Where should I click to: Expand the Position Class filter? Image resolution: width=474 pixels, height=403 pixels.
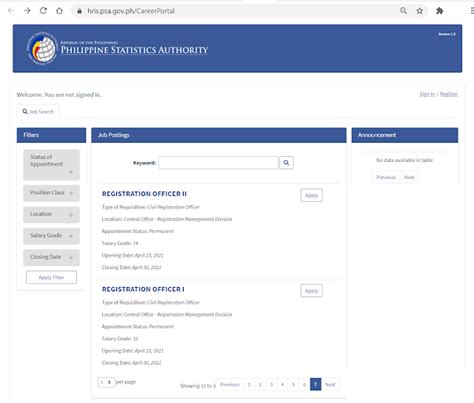point(51,193)
